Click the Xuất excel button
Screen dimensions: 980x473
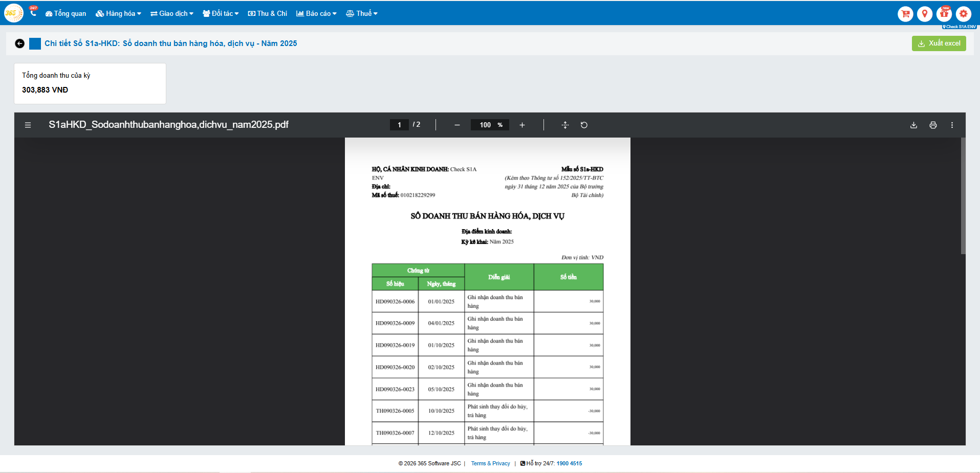[939, 43]
